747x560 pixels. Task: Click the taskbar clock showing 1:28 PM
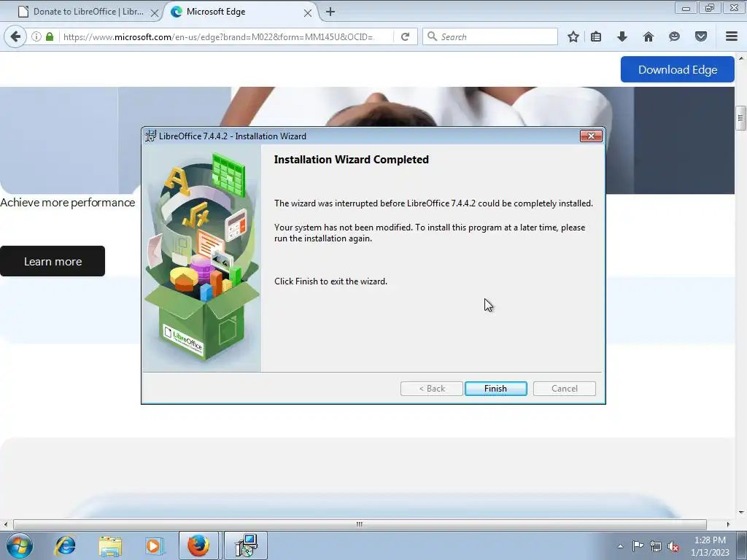point(710,546)
